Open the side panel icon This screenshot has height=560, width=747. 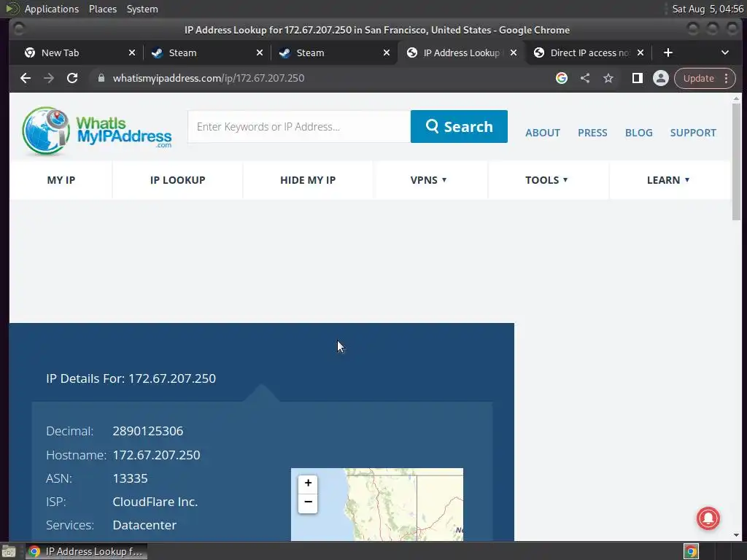[x=638, y=78]
